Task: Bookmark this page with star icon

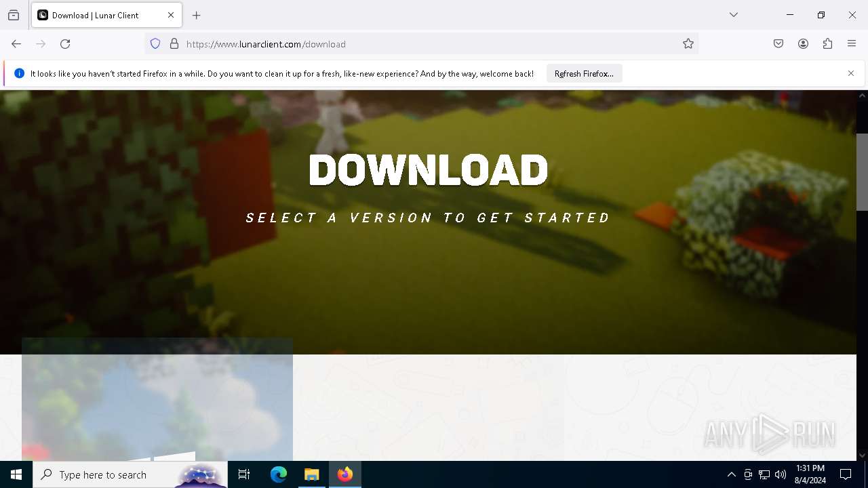Action: [x=688, y=44]
